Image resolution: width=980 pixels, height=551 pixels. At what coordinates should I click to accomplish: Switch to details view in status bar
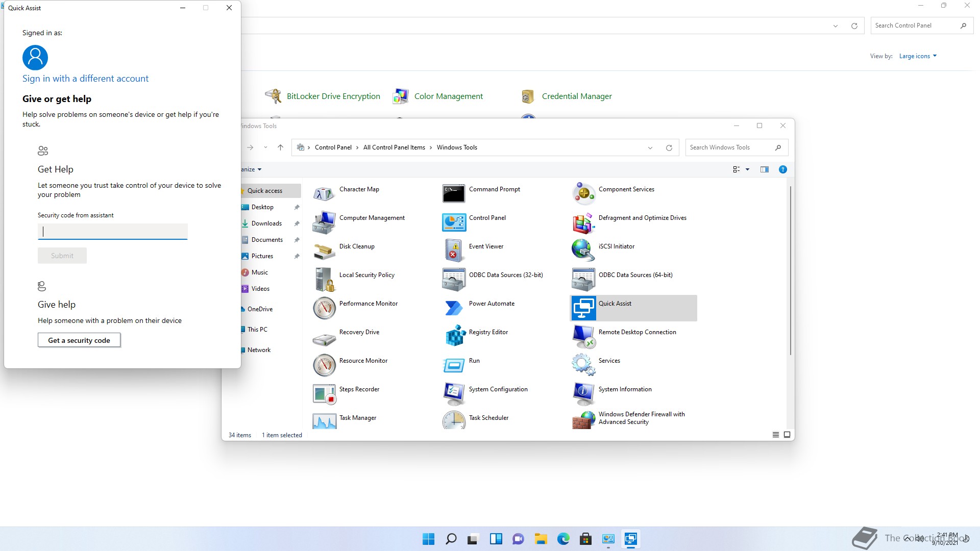[775, 435]
